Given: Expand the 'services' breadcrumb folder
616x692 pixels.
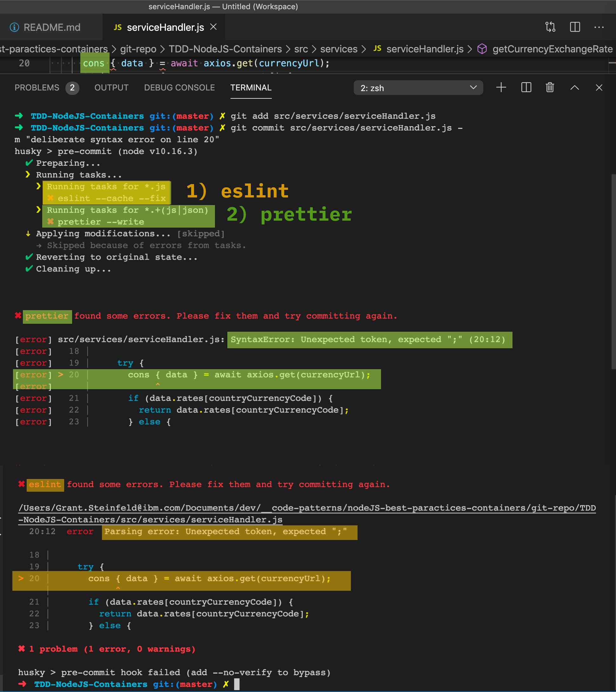Looking at the screenshot, I should coord(339,49).
